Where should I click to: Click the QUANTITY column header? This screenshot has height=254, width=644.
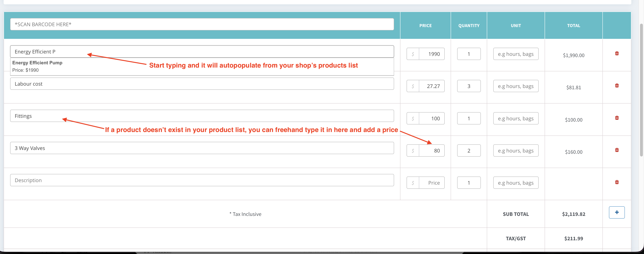(x=469, y=25)
